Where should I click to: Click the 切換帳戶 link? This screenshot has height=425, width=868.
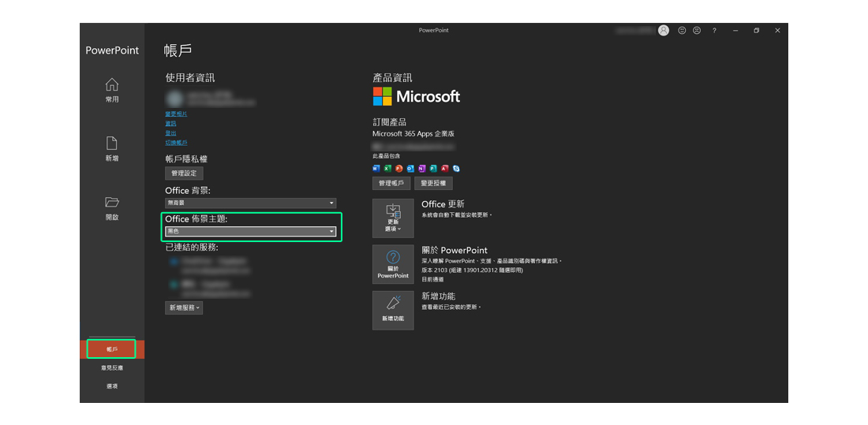[x=176, y=142]
